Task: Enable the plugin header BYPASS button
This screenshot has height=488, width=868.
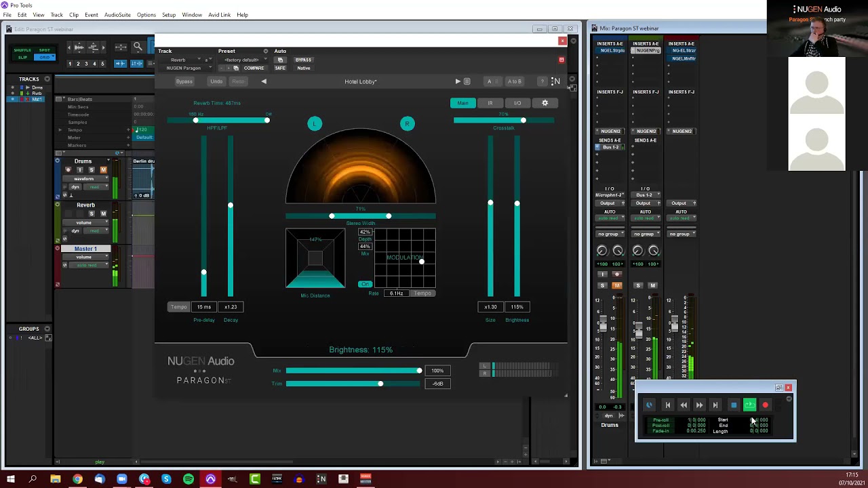Action: coord(303,60)
